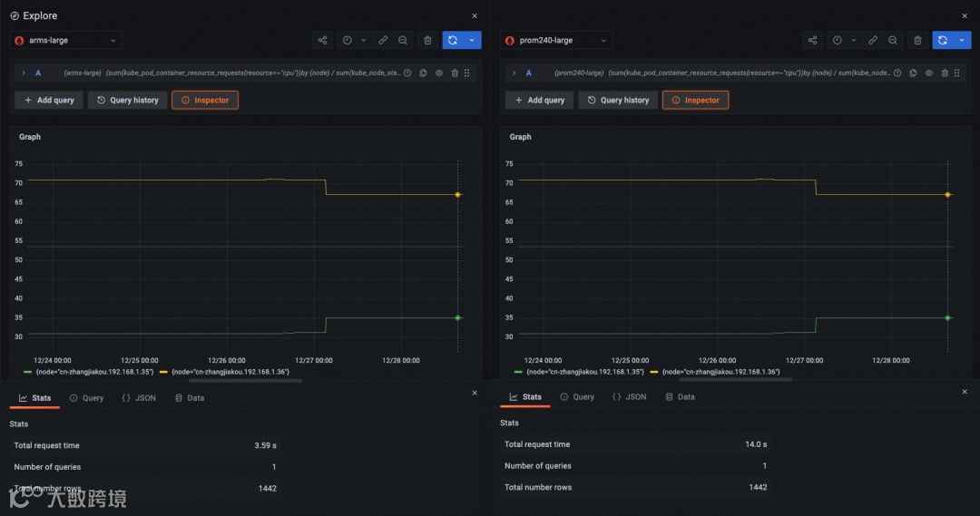Viewport: 980px width, 516px height.
Task: Click horizontal scrollbar under left graph legend
Action: pyautogui.click(x=245, y=381)
